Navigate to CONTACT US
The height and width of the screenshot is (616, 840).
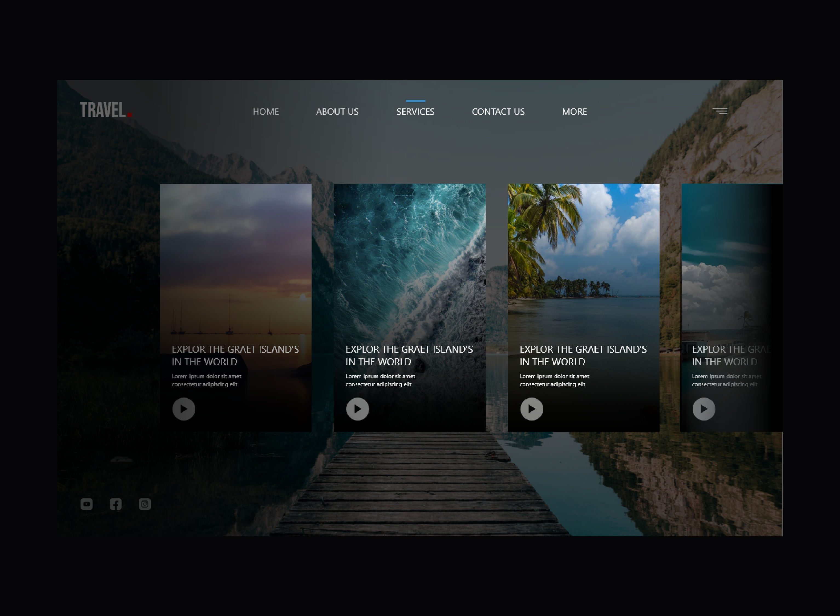pyautogui.click(x=498, y=112)
